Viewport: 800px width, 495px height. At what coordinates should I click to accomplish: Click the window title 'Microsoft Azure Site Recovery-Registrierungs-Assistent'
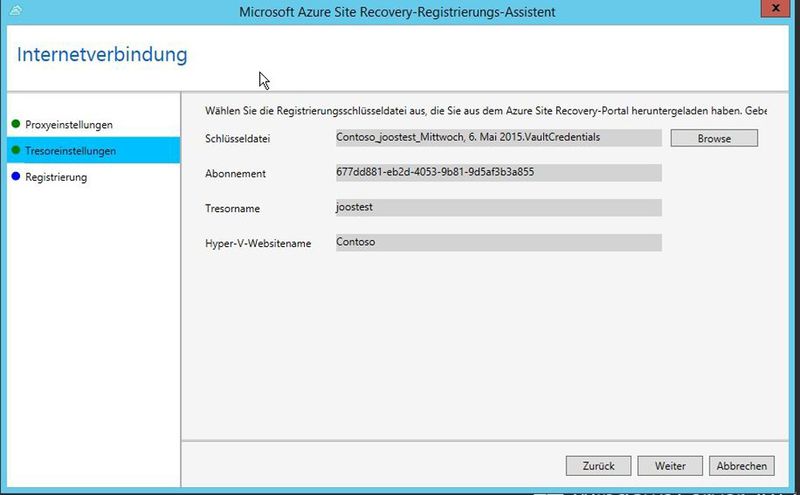pos(397,12)
